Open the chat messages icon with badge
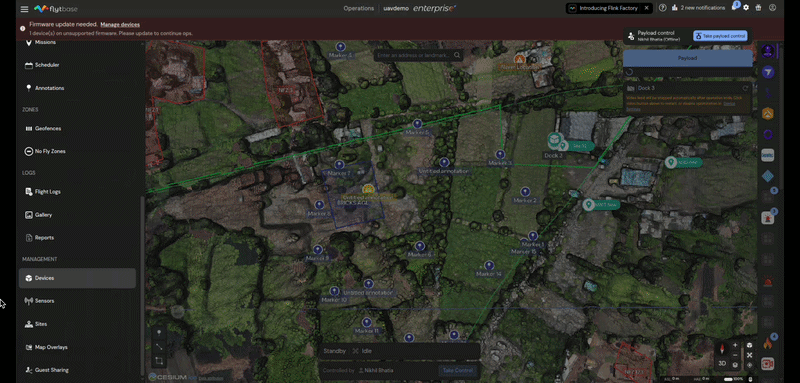 [x=735, y=7]
